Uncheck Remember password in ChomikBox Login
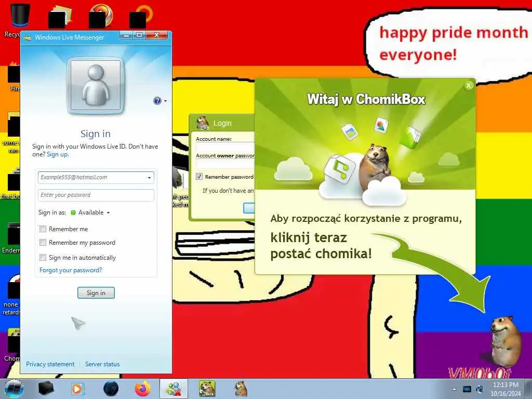Screen dimensions: 532x399 [x=199, y=177]
